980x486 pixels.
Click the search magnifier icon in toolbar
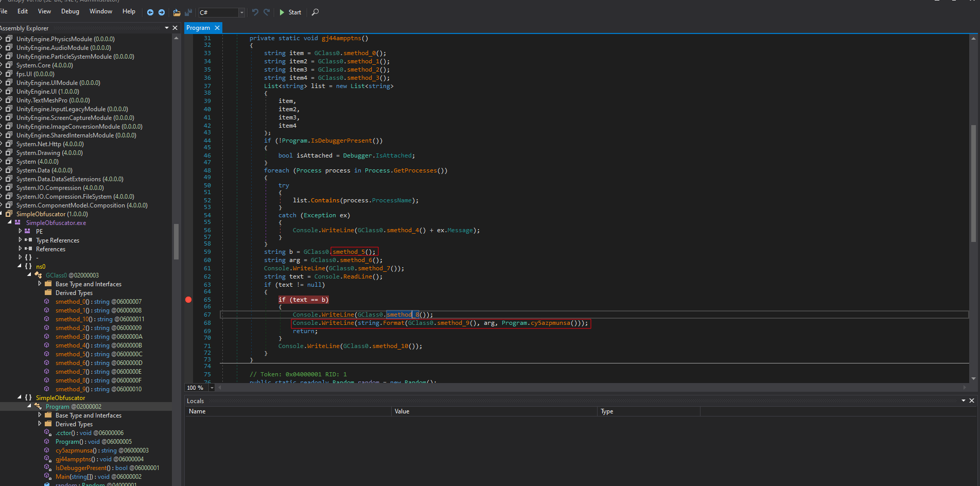[316, 12]
